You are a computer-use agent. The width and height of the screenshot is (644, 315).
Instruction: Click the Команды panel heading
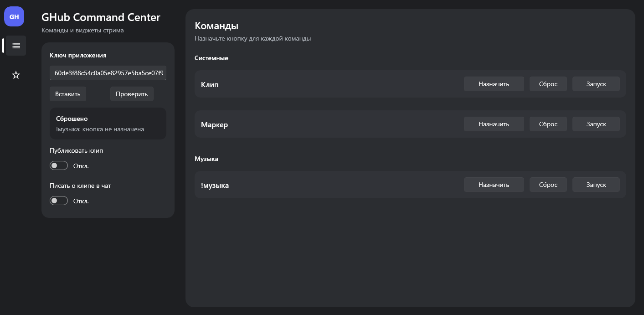click(x=216, y=26)
